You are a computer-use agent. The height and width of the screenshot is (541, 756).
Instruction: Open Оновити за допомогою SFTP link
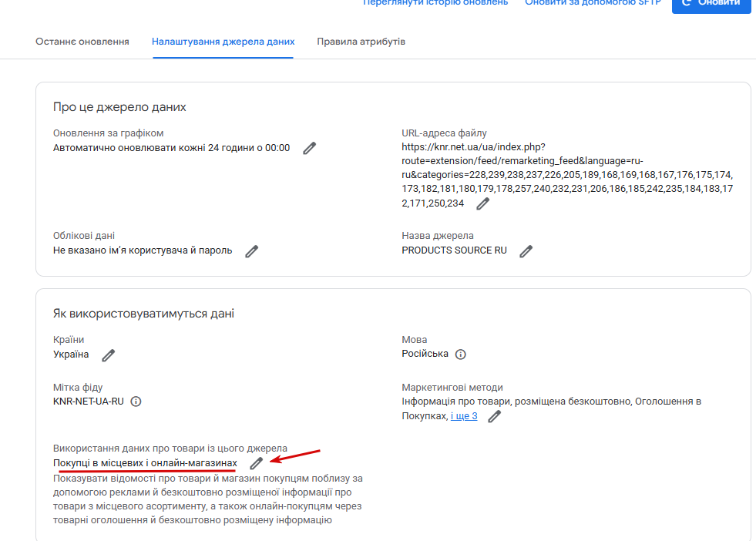point(593,3)
